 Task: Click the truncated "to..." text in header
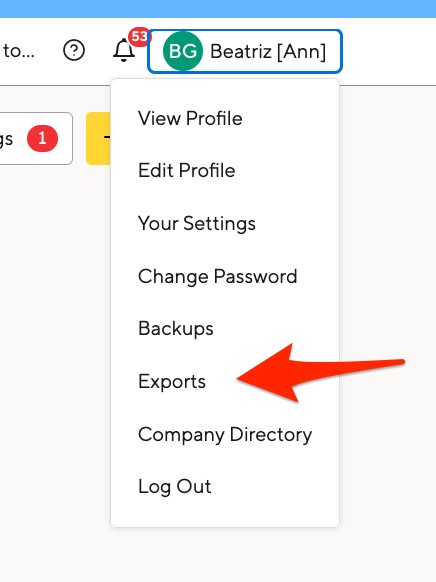[19, 51]
